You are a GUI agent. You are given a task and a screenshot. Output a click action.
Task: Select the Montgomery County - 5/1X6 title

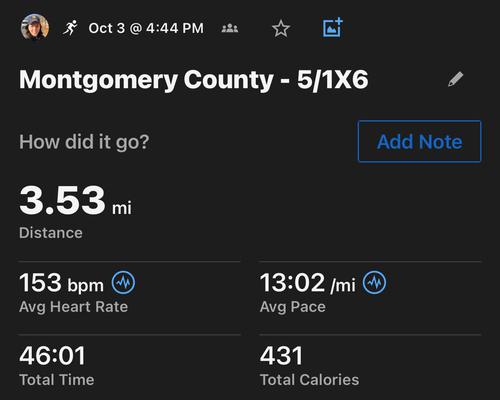[x=194, y=80]
